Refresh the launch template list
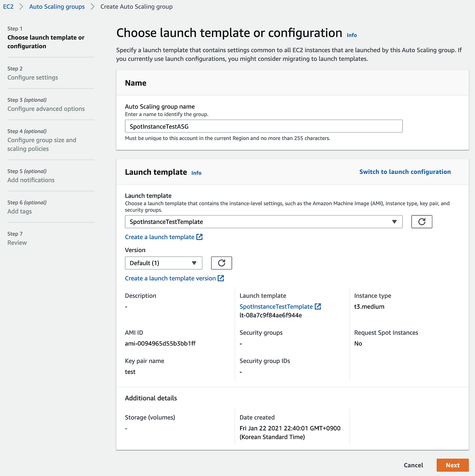The width and height of the screenshot is (475, 476). coord(422,222)
